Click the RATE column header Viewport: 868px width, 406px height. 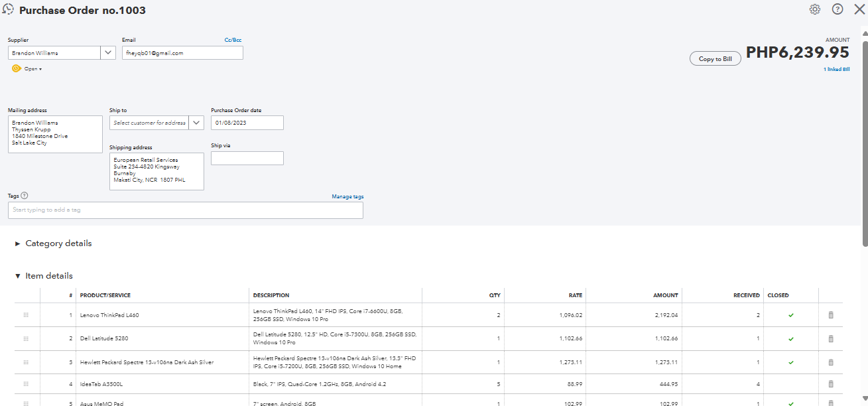576,295
